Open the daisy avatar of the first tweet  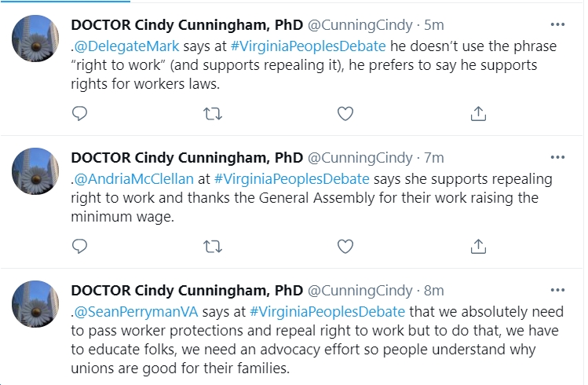click(x=35, y=38)
